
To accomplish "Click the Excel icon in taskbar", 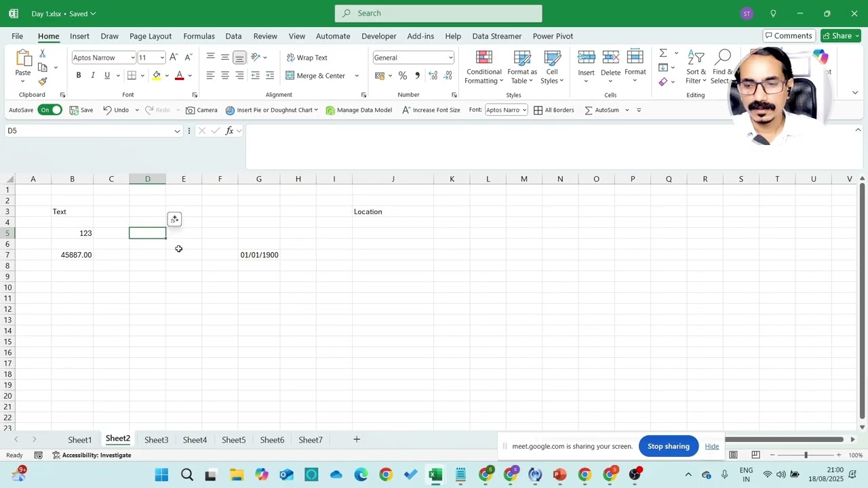I will [435, 475].
